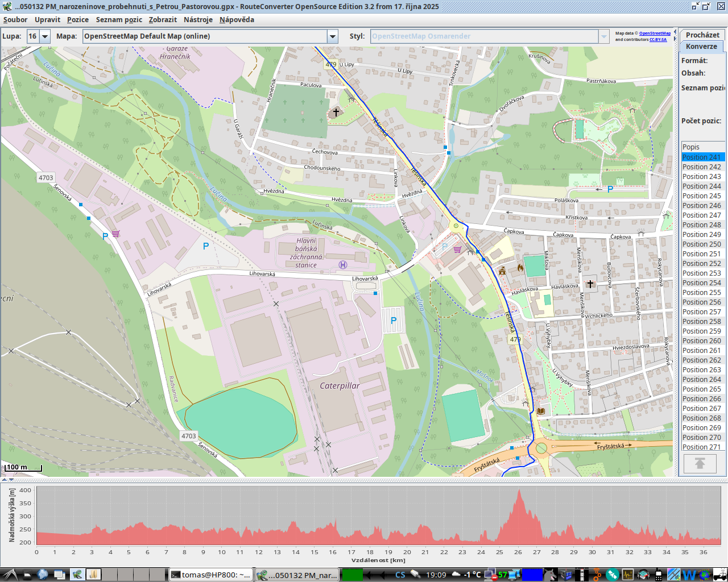728x582 pixels.
Task: Click the parking symbol beside Caterpillar's lot
Action: (x=393, y=321)
